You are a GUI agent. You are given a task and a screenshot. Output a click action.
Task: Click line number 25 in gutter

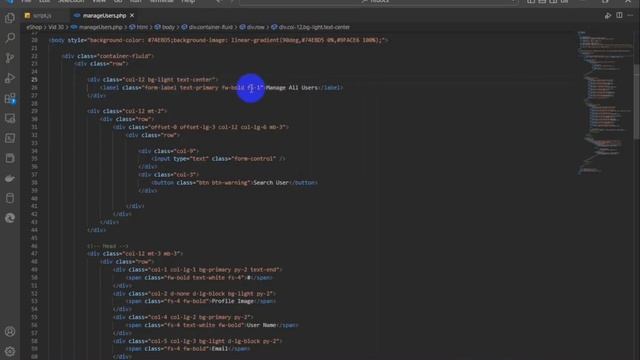coord(34,80)
